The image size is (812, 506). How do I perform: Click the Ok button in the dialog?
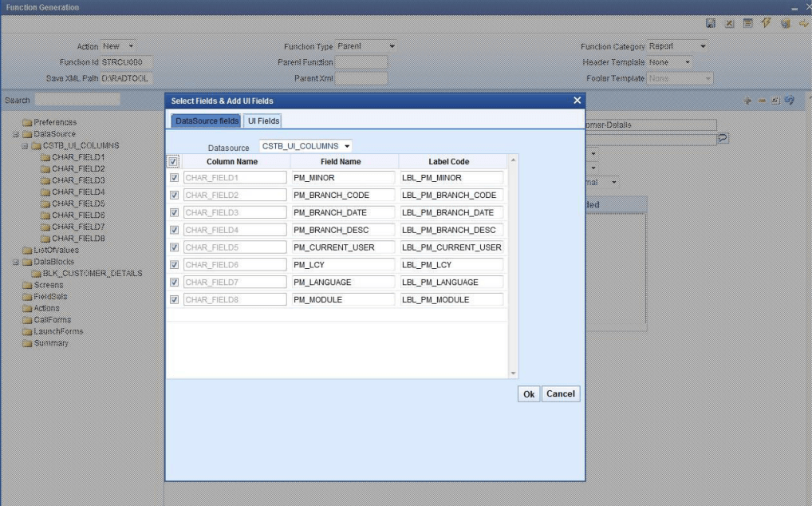[x=529, y=394]
